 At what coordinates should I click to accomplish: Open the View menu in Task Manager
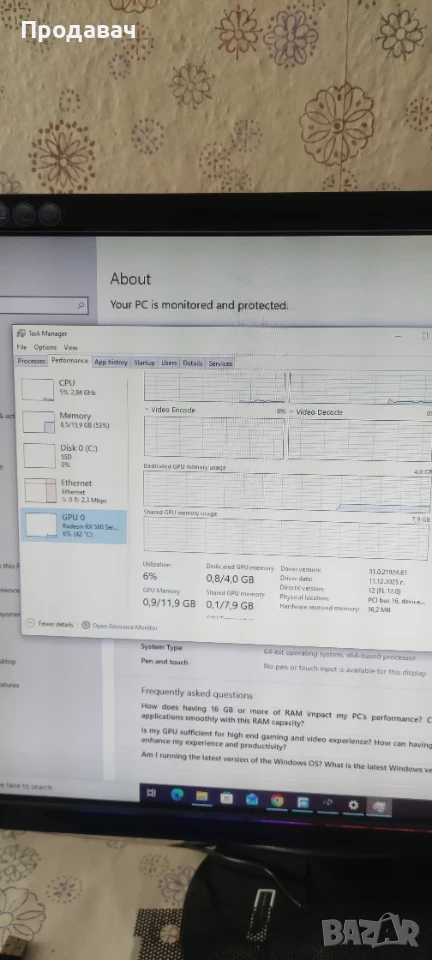pyautogui.click(x=71, y=347)
